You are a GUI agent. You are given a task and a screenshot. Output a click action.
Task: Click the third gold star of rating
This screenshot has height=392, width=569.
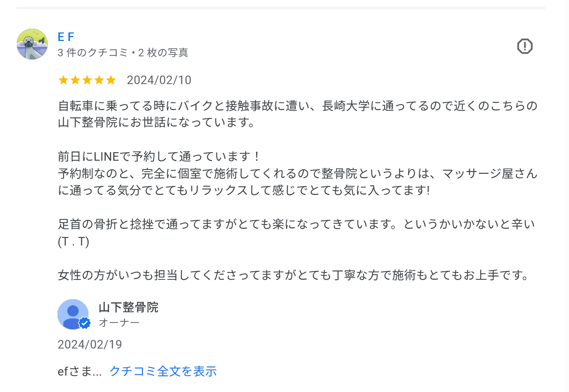[x=87, y=80]
